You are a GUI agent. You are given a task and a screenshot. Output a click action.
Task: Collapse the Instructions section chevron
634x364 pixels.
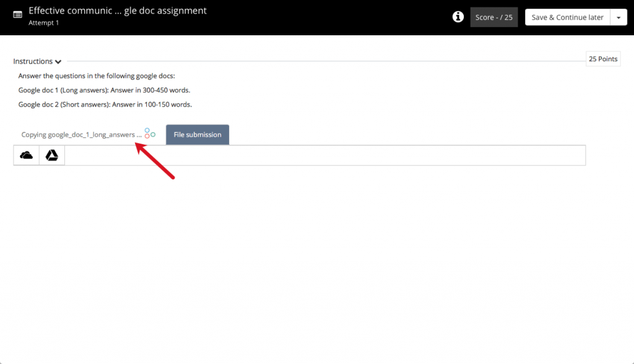tap(58, 62)
